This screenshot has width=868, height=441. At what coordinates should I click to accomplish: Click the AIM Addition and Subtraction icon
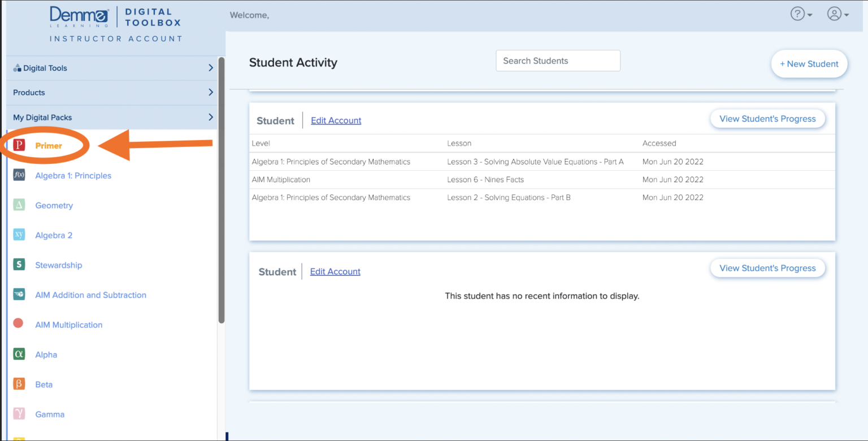[x=19, y=295]
